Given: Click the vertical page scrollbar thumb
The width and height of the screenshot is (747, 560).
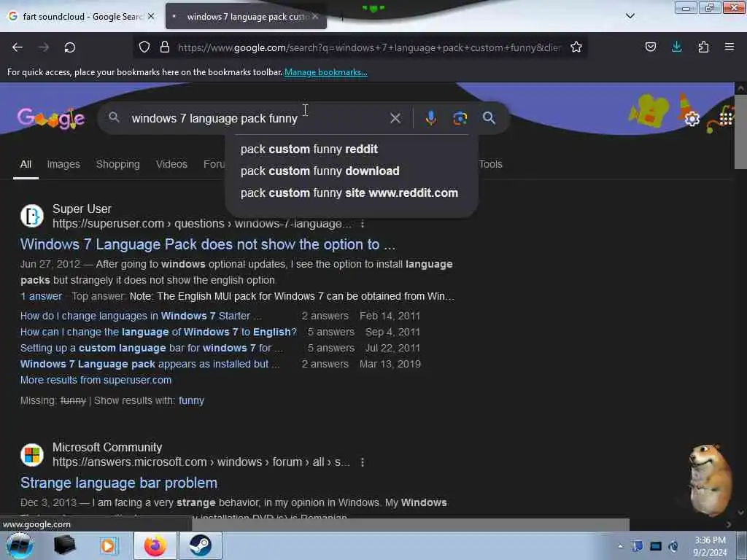Looking at the screenshot, I should (740, 132).
